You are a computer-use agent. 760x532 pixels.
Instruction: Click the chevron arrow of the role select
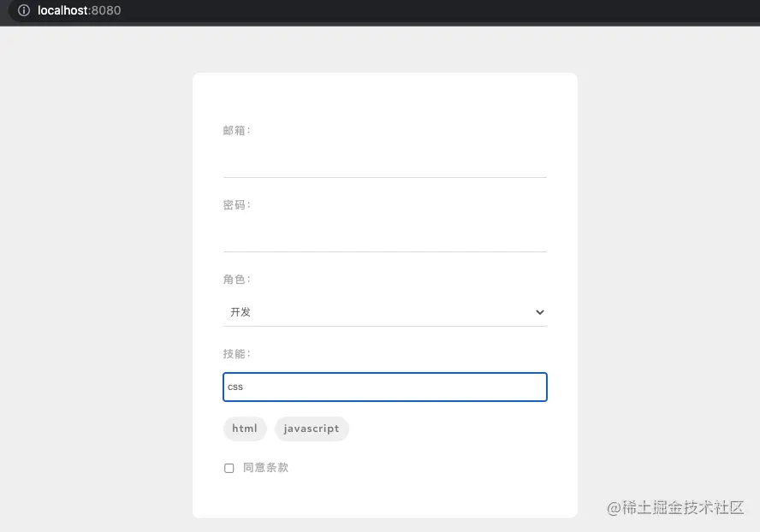(539, 312)
